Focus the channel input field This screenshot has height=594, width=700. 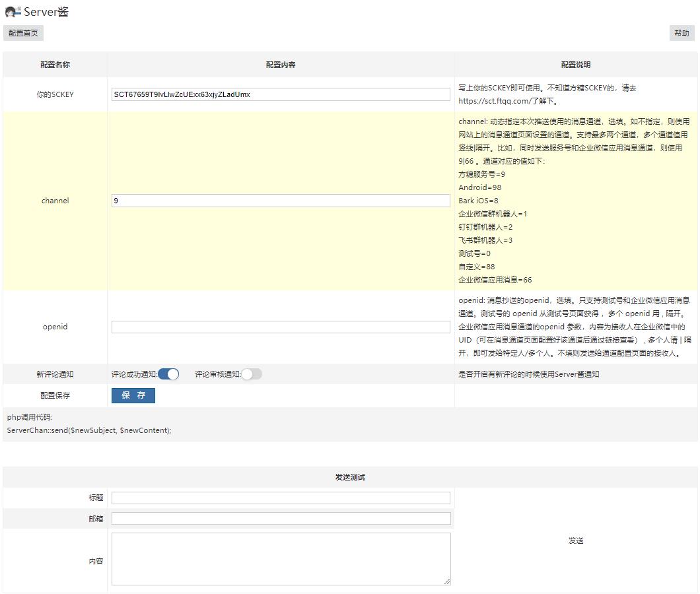pos(281,201)
